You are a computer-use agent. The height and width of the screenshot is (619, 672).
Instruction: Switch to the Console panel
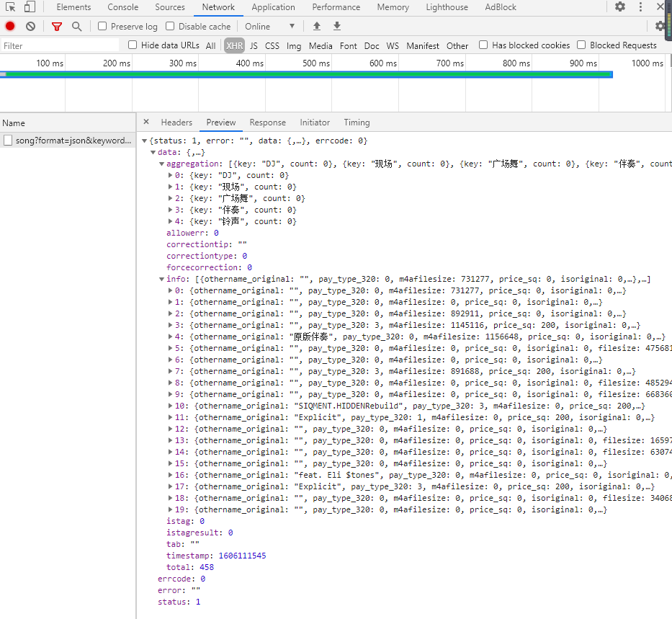coord(123,7)
